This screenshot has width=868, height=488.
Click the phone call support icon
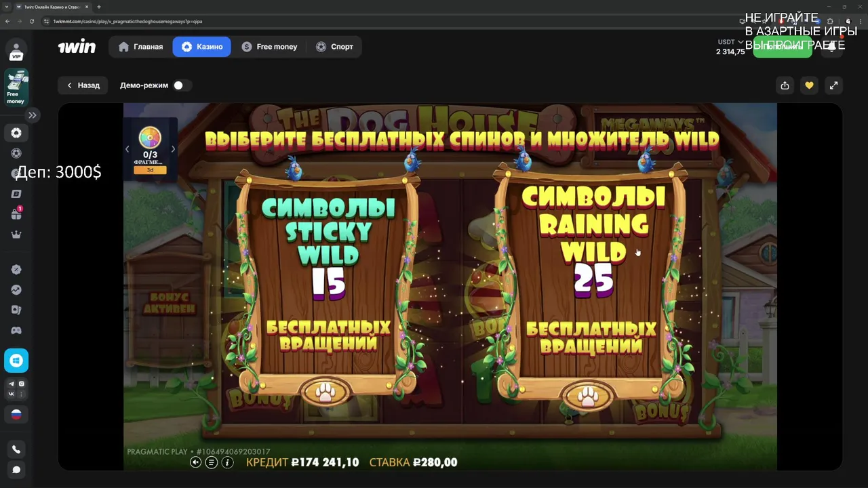tap(16, 449)
